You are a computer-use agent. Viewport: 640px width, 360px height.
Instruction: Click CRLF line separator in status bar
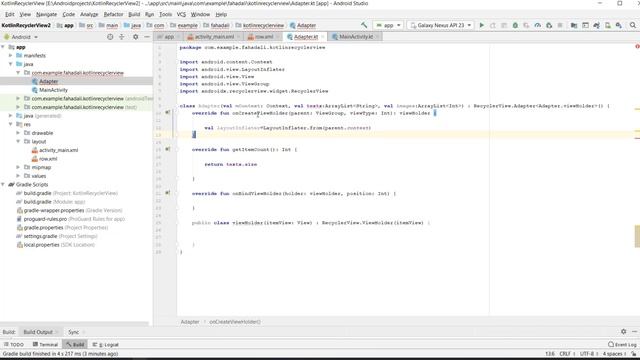click(x=565, y=354)
